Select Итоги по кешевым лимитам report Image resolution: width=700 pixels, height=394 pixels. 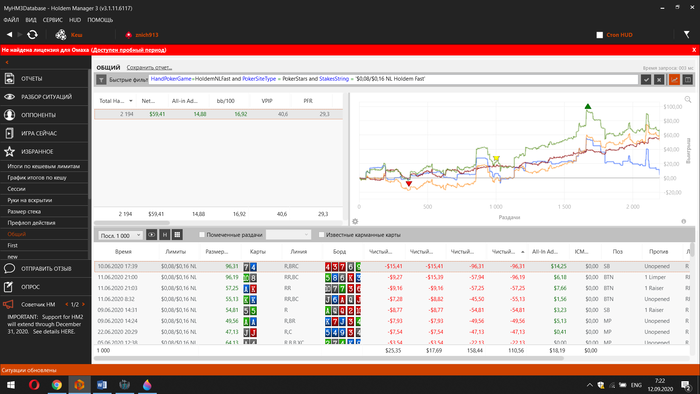44,166
